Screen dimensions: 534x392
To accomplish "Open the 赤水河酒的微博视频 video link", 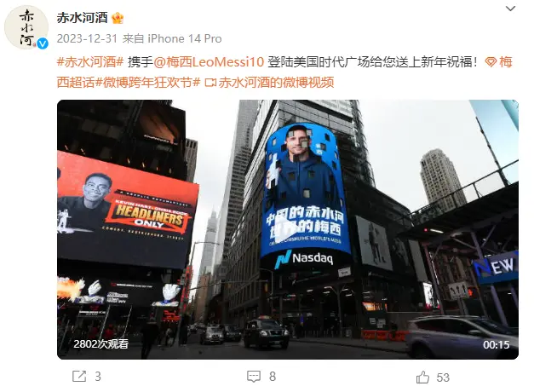I will (x=276, y=83).
